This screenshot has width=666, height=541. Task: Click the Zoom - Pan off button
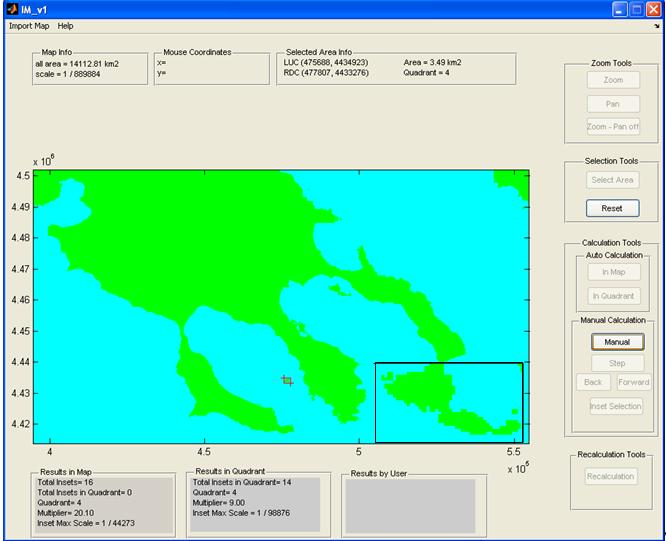(613, 127)
